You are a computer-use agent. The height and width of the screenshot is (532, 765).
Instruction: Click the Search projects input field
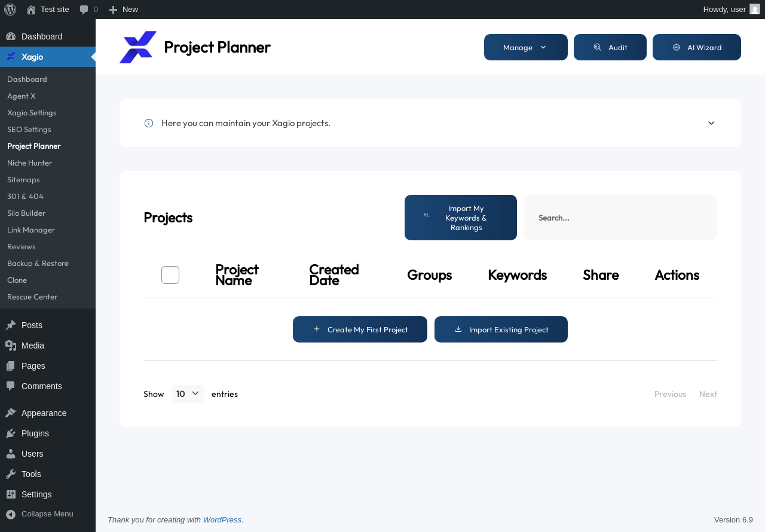pyautogui.click(x=620, y=218)
